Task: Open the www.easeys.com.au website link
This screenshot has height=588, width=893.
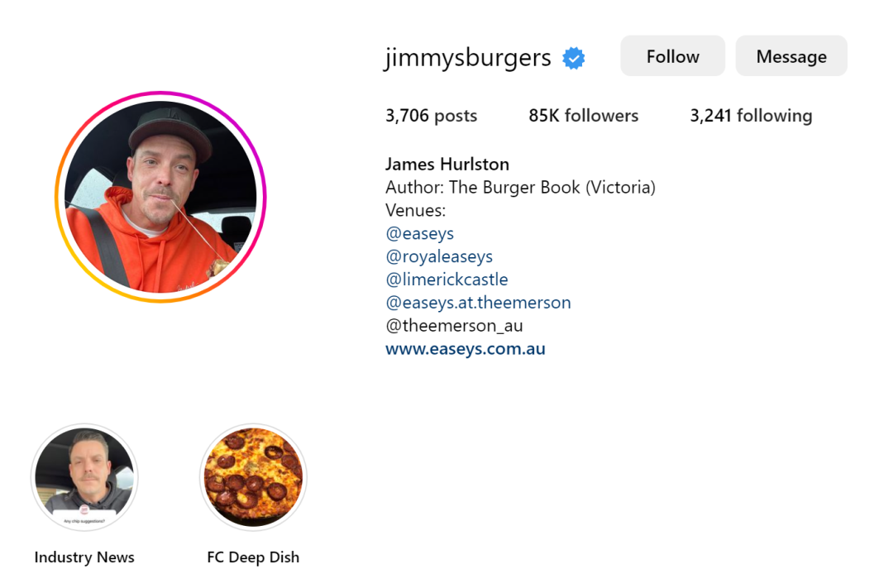Action: click(466, 349)
